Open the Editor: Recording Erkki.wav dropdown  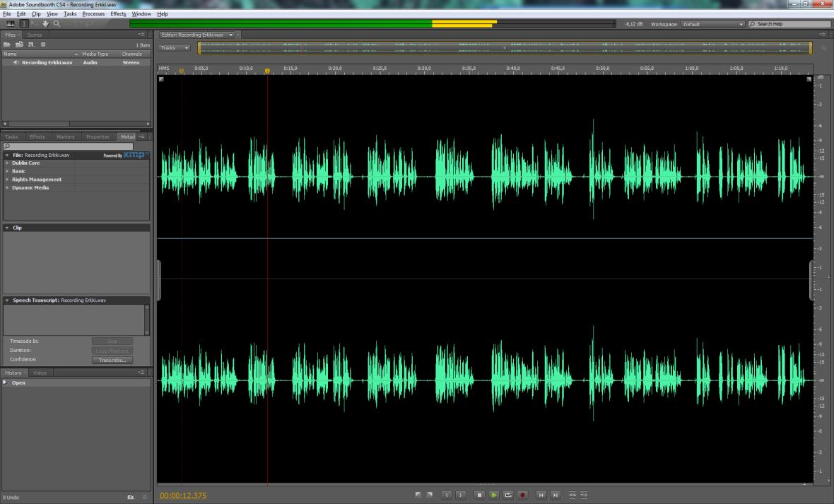pos(196,35)
